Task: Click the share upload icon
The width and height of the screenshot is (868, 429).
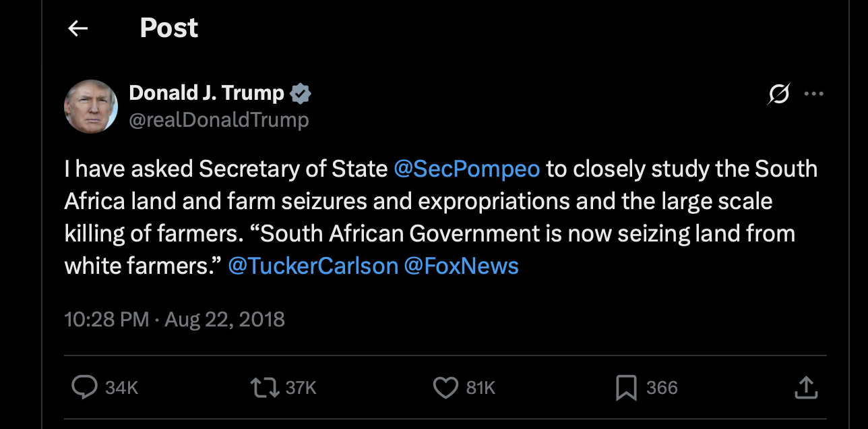Action: point(806,387)
